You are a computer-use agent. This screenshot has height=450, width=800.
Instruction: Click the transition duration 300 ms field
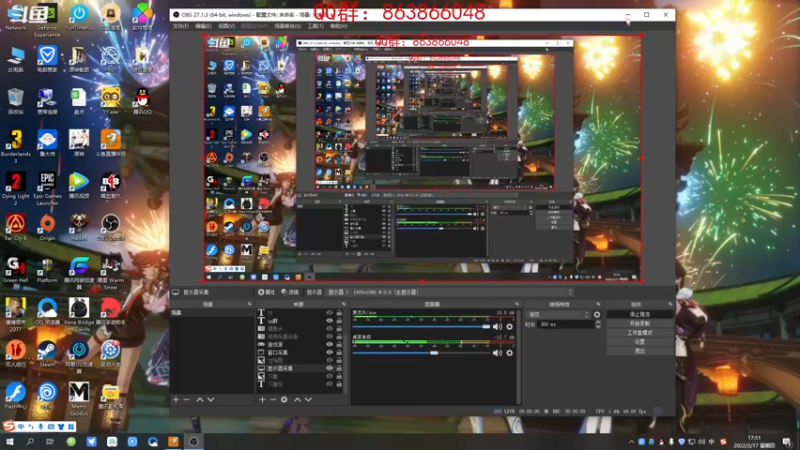tap(566, 324)
